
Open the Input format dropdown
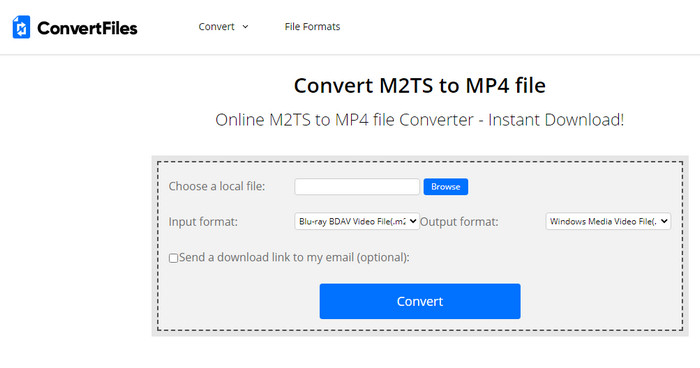pos(357,221)
